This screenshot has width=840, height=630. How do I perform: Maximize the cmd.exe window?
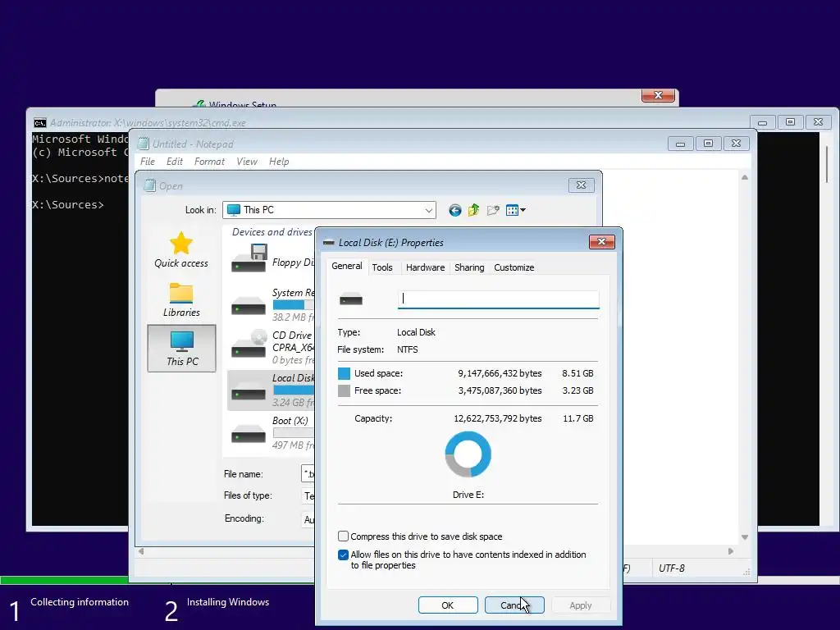click(x=790, y=122)
